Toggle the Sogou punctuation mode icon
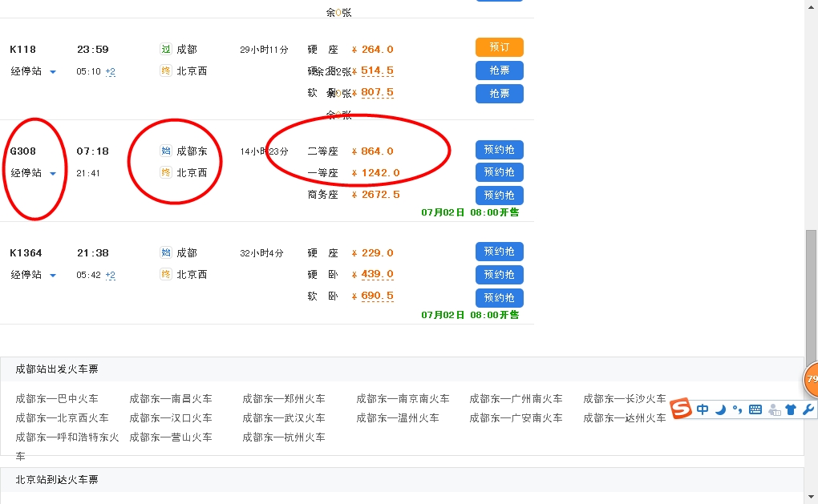 point(737,409)
